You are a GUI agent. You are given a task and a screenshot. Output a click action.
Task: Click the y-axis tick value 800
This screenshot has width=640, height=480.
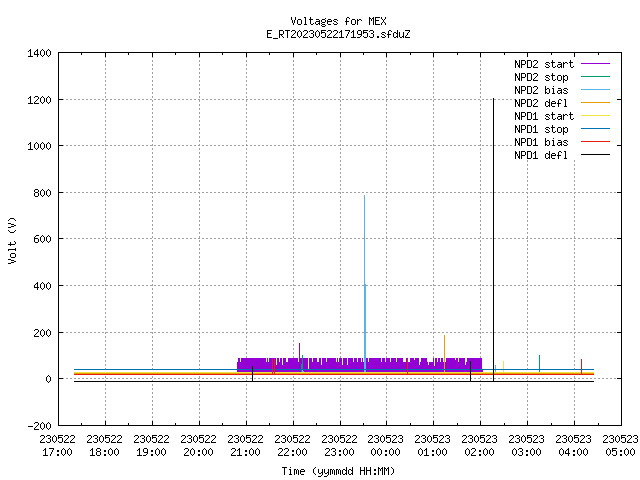point(42,193)
